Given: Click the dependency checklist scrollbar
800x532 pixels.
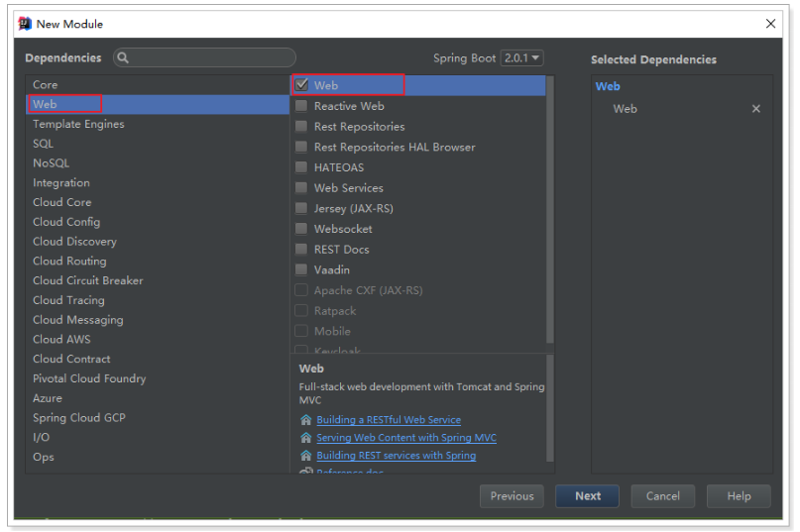Looking at the screenshot, I should coord(549,209).
